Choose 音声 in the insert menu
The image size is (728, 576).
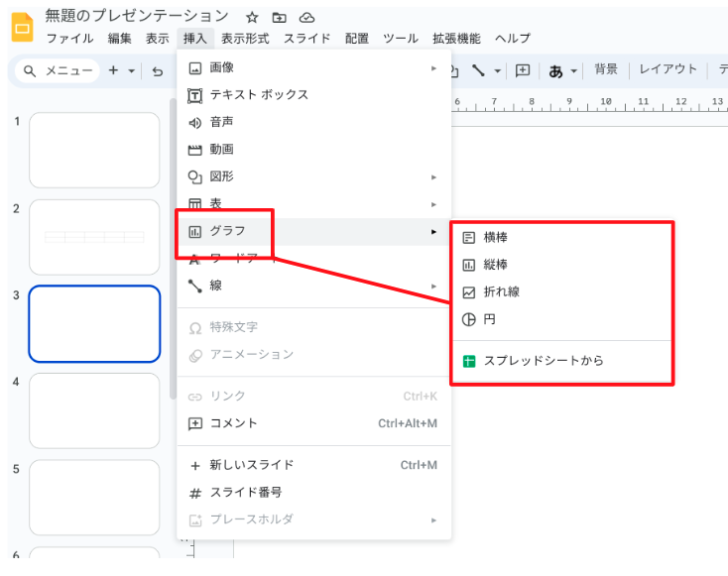click(x=313, y=122)
